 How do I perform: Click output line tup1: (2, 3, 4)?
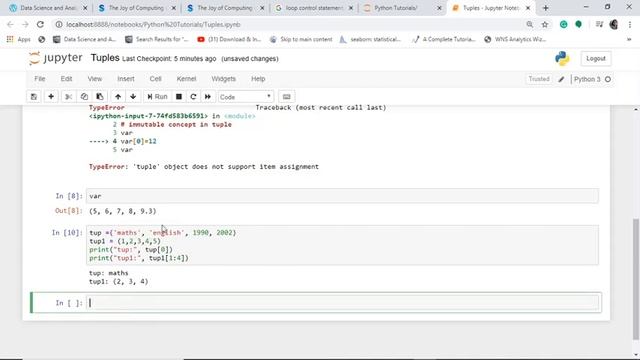tap(118, 282)
